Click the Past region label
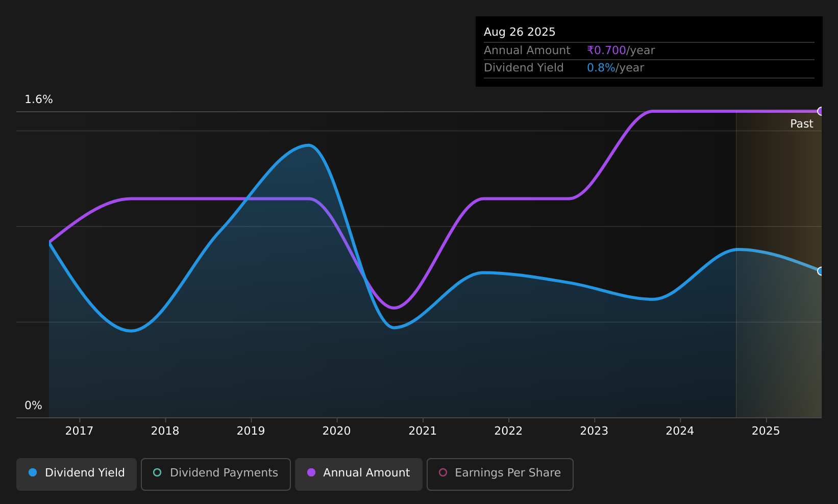This screenshot has width=838, height=504. pyautogui.click(x=801, y=124)
